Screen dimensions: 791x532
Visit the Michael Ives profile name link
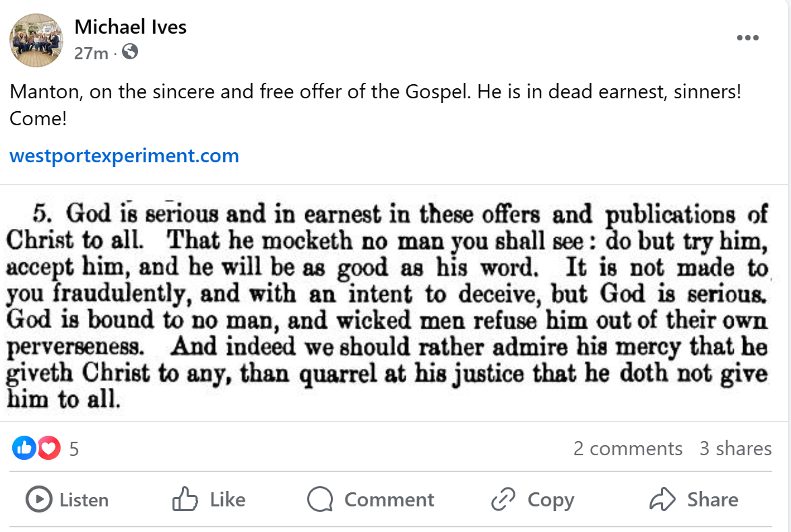click(130, 27)
